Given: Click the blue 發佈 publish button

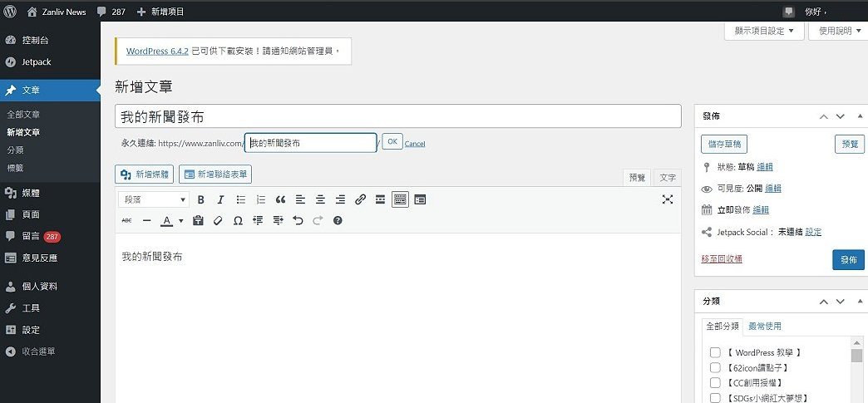Looking at the screenshot, I should (x=848, y=259).
